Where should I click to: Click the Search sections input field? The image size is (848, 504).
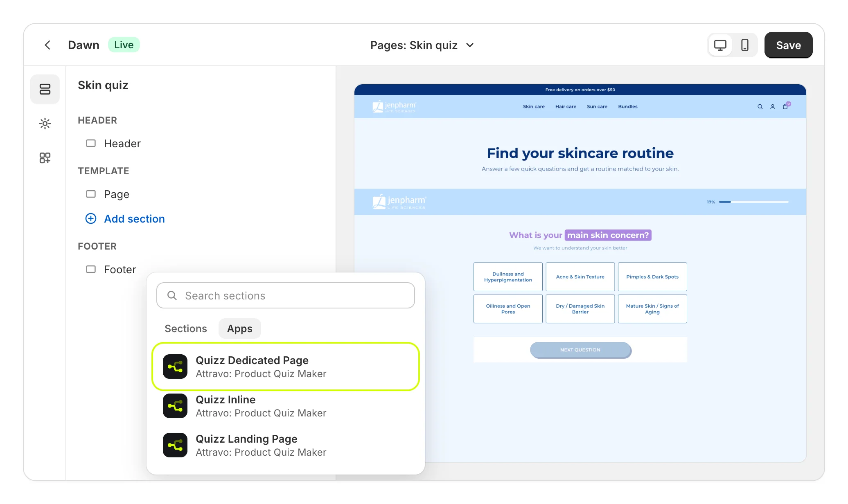[286, 295]
